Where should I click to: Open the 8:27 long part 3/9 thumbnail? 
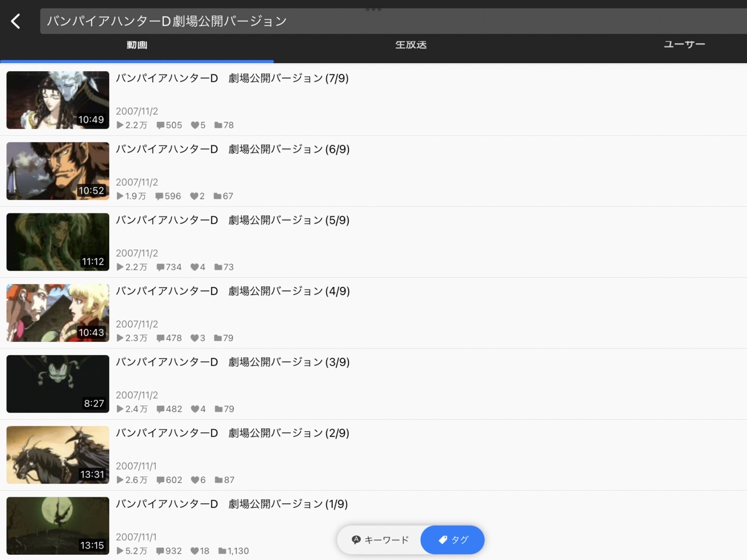(58, 384)
